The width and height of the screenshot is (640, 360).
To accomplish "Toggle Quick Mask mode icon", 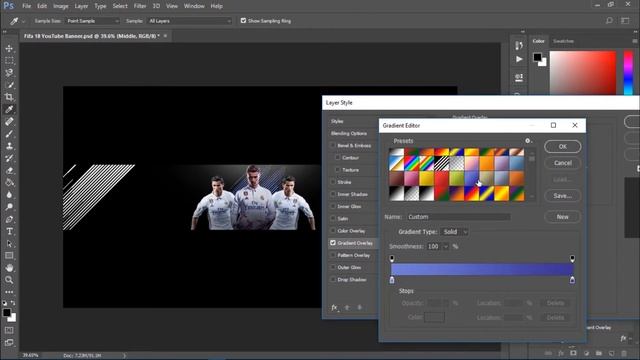I will pyautogui.click(x=9, y=330).
